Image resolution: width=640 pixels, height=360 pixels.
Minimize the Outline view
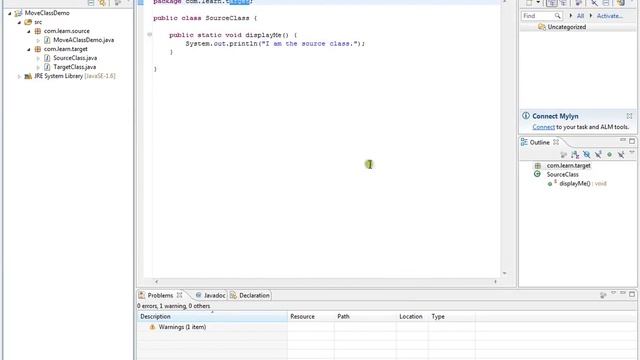(x=623, y=140)
